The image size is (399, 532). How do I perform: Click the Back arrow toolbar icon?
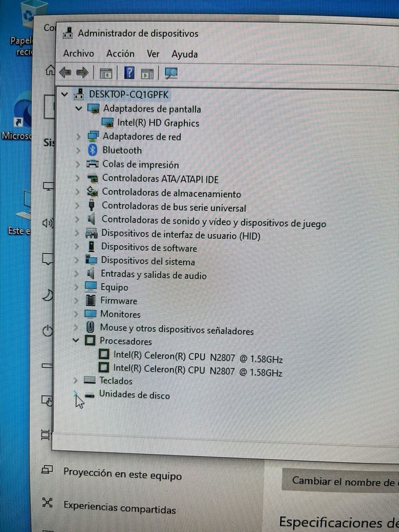point(65,73)
